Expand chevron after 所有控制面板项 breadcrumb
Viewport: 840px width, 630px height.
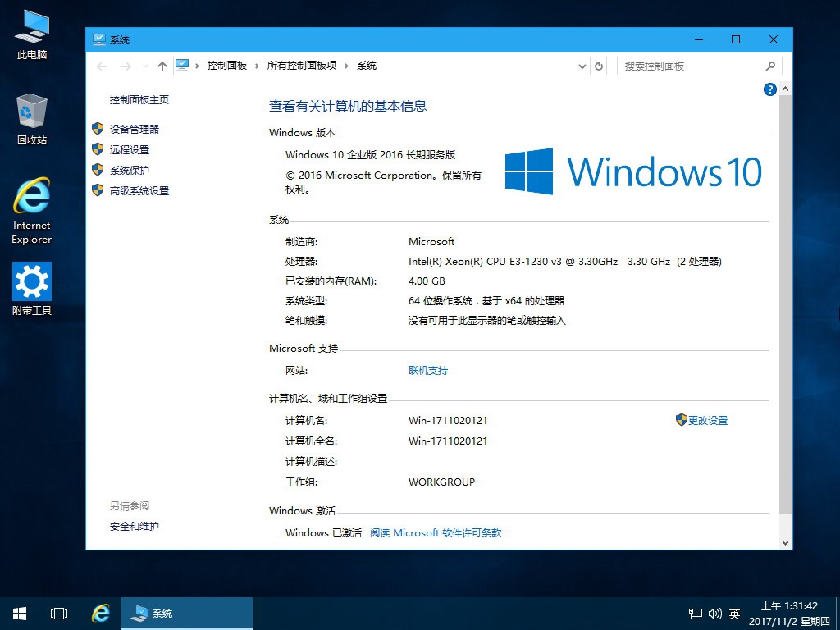tap(346, 66)
